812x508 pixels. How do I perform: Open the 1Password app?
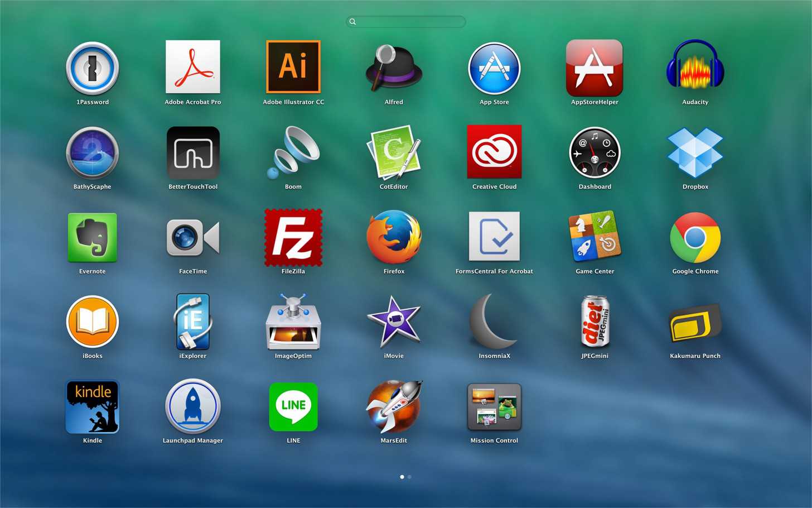[x=93, y=68]
